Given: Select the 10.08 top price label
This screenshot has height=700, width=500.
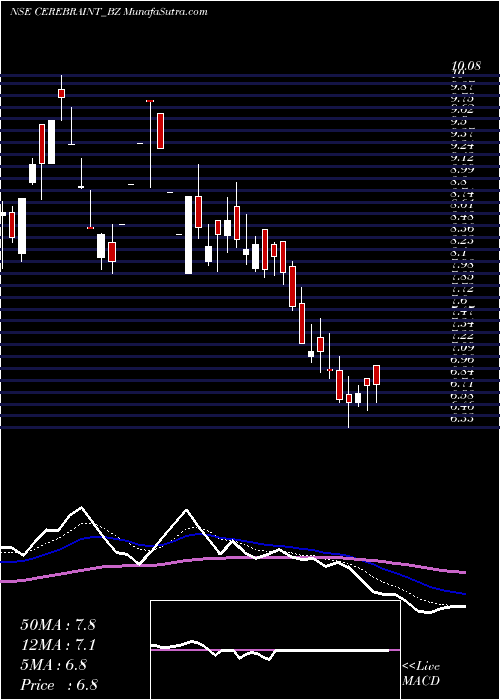Looking at the screenshot, I should 466,66.
